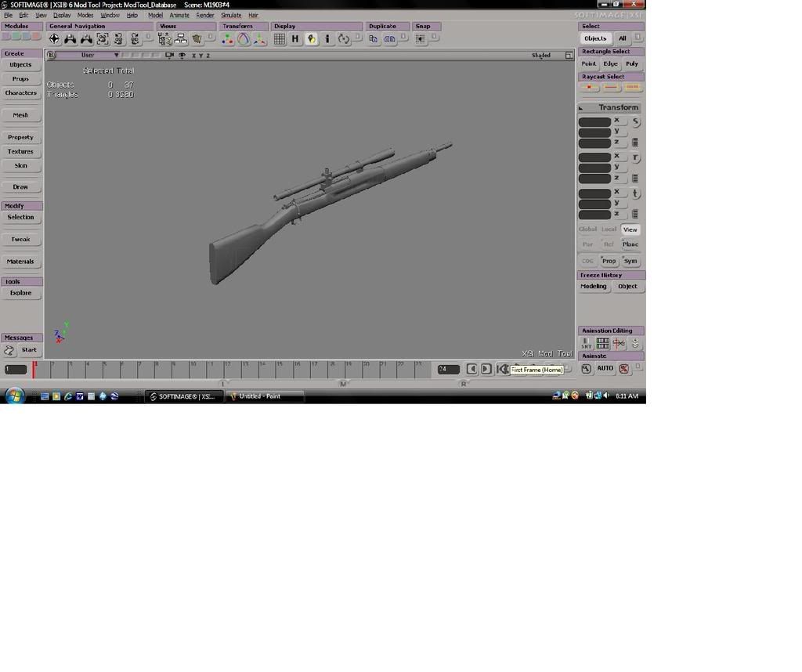Click the camera icon in viewport header
Viewport: 802px width, 672px height.
pos(169,56)
